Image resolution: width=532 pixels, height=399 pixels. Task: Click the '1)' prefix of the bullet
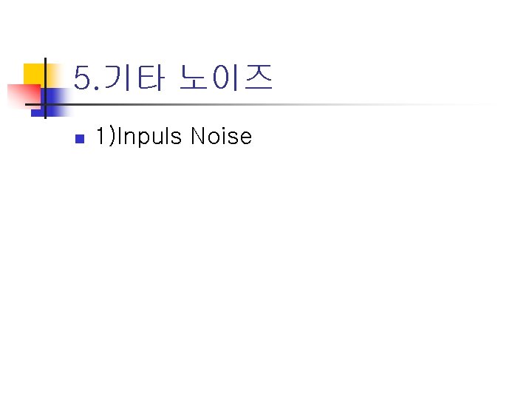[106, 137]
